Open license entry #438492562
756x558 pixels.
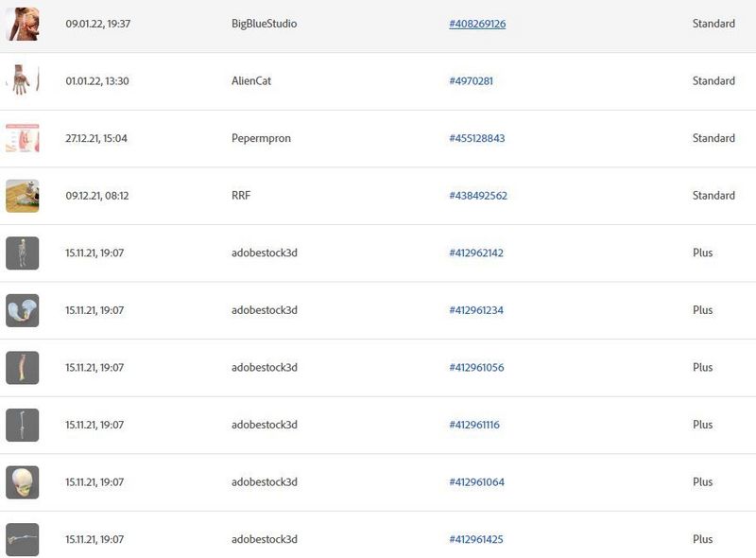pyautogui.click(x=478, y=196)
